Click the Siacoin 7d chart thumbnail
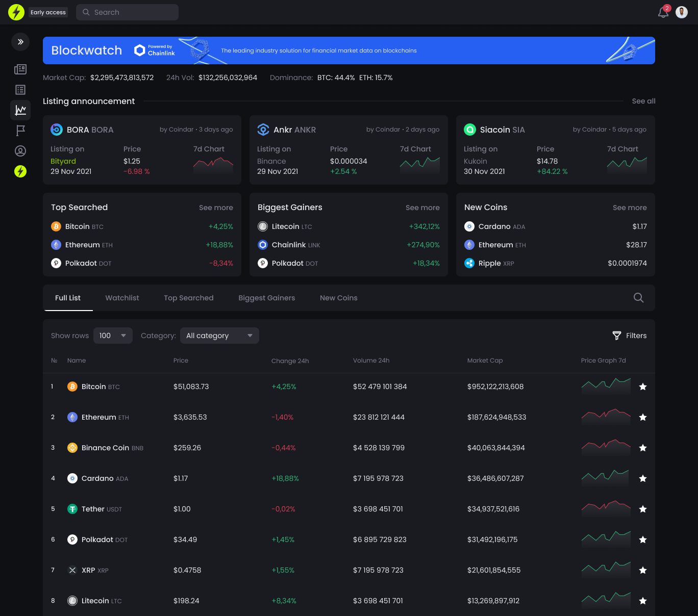This screenshot has width=698, height=616. pyautogui.click(x=627, y=166)
